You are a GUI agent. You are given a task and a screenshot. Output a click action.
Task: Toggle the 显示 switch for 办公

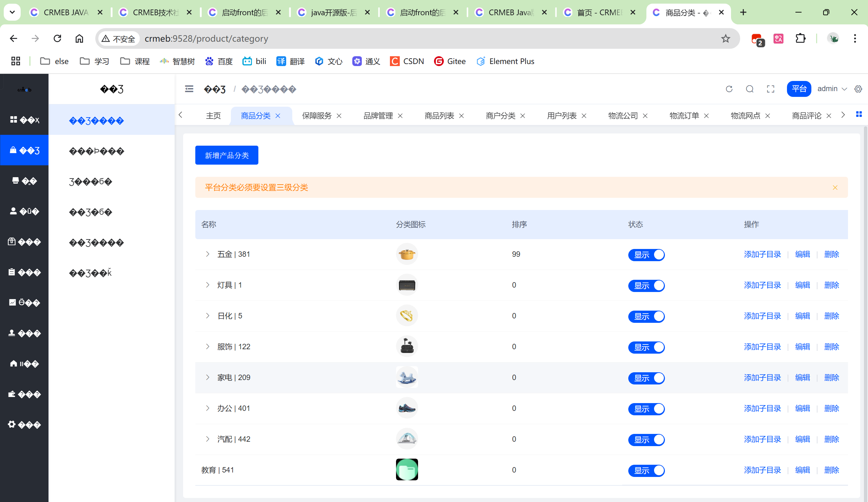646,409
